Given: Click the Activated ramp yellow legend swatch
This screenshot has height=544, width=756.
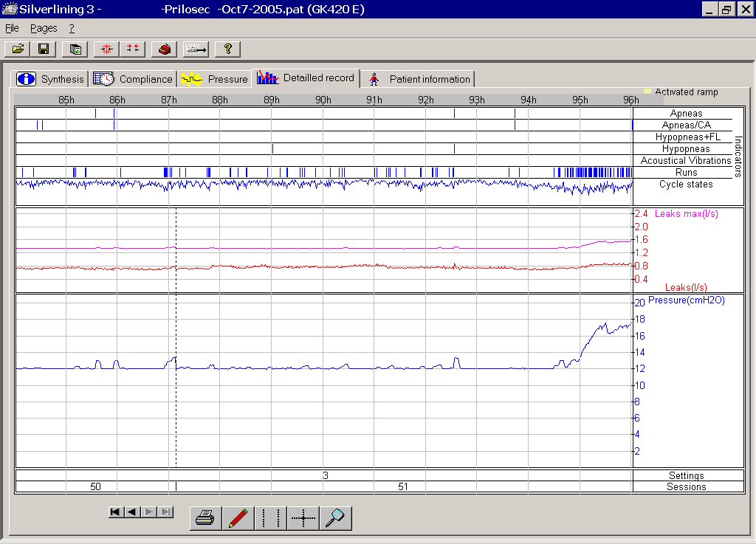Looking at the screenshot, I should pos(647,92).
